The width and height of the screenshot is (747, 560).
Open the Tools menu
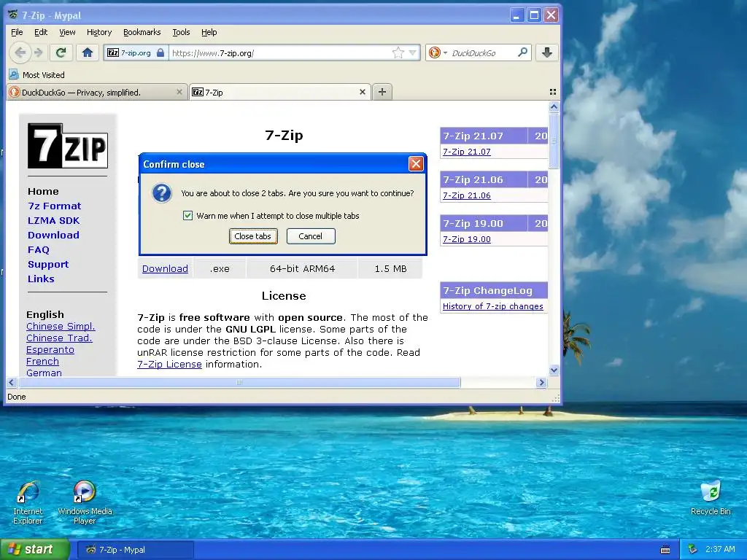pyautogui.click(x=181, y=32)
